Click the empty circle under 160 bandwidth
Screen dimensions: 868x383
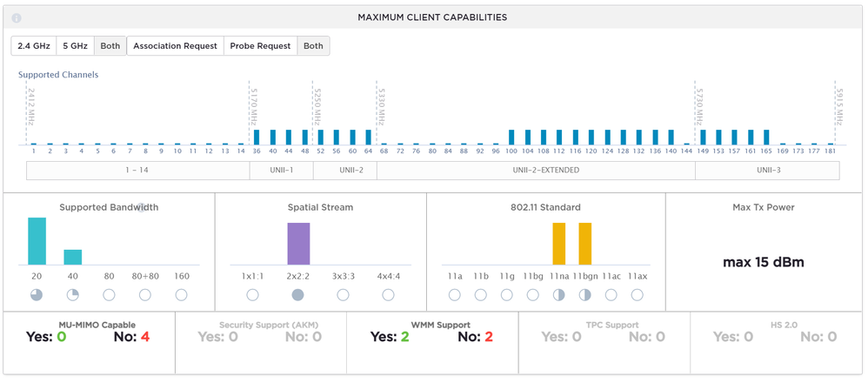pos(181,295)
